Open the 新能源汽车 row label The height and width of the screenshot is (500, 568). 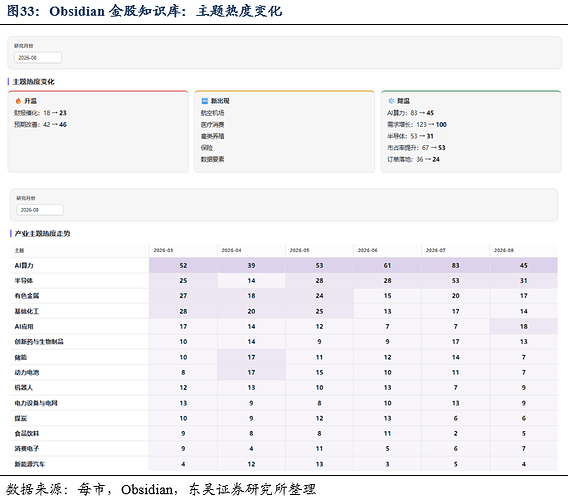pos(30,464)
